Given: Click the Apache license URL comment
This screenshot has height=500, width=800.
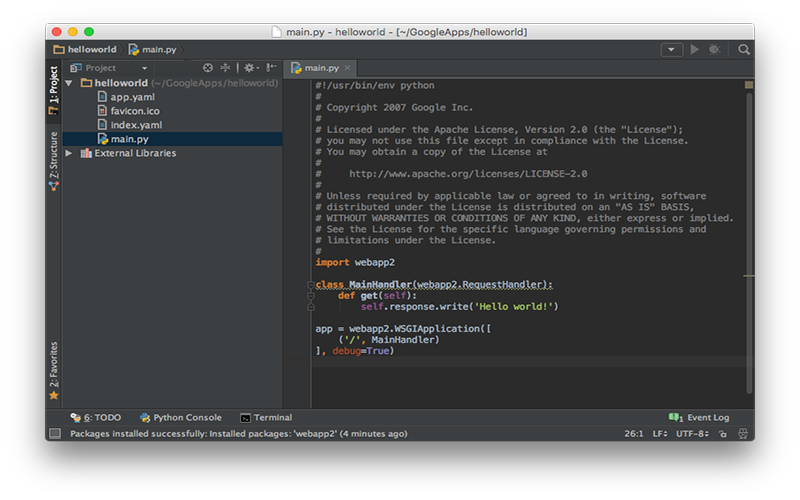Looking at the screenshot, I should (468, 174).
